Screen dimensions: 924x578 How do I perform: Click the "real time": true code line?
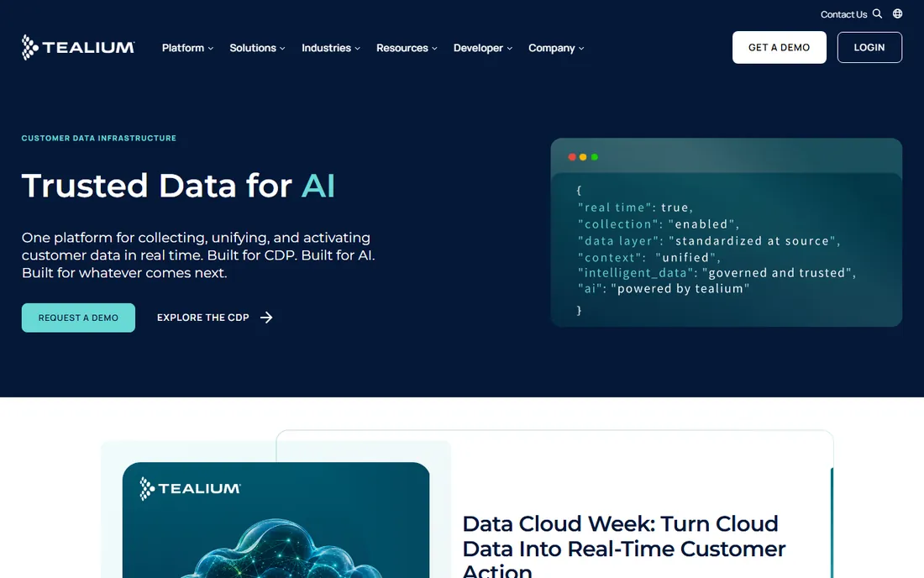[x=635, y=208]
